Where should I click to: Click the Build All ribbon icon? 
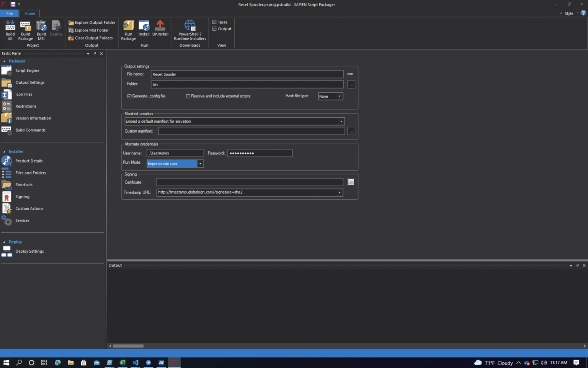tap(10, 30)
